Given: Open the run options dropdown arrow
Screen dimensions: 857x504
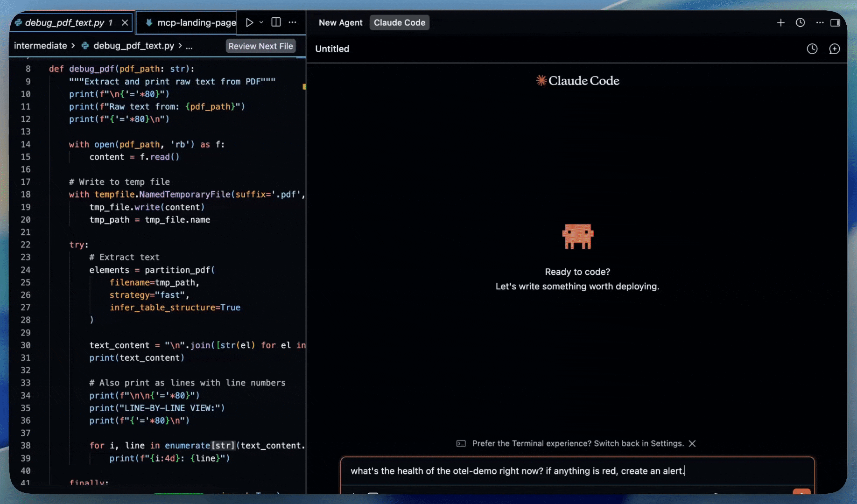Looking at the screenshot, I should tap(261, 22).
